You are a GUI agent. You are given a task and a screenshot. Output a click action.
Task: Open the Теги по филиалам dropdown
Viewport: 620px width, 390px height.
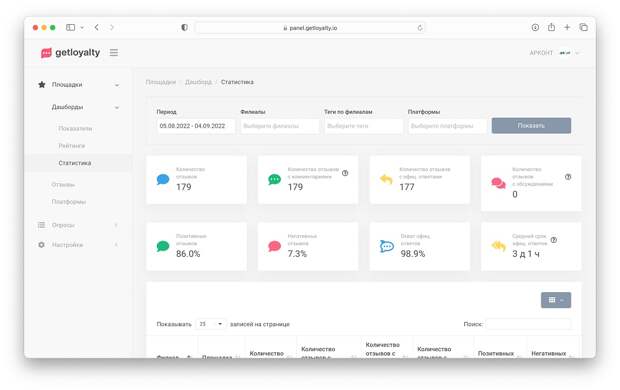point(363,126)
